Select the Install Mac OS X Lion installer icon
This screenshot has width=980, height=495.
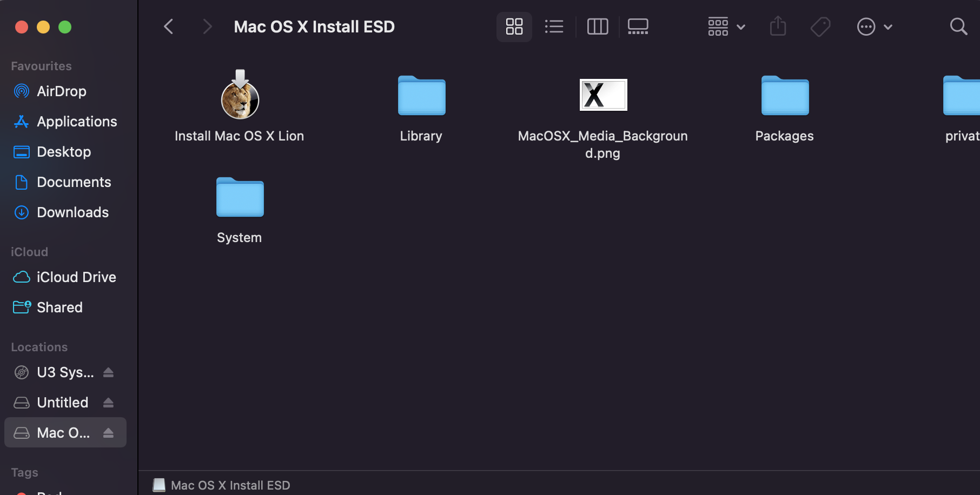point(240,95)
